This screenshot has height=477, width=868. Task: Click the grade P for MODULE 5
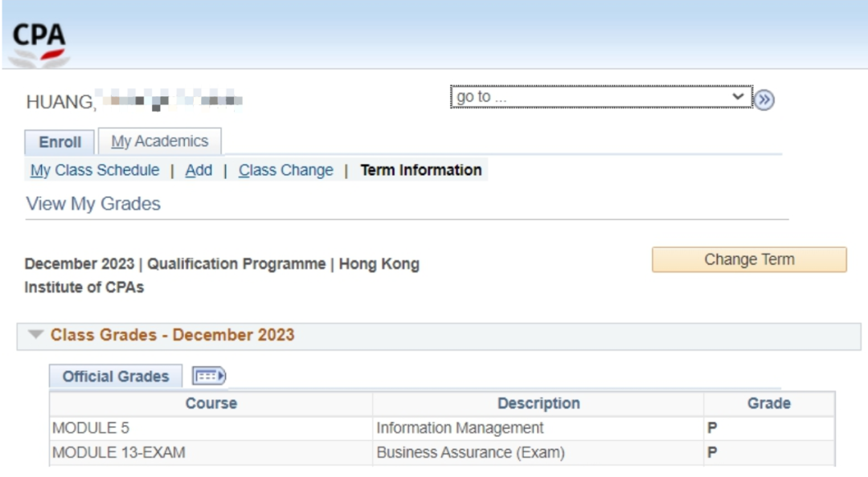click(712, 428)
